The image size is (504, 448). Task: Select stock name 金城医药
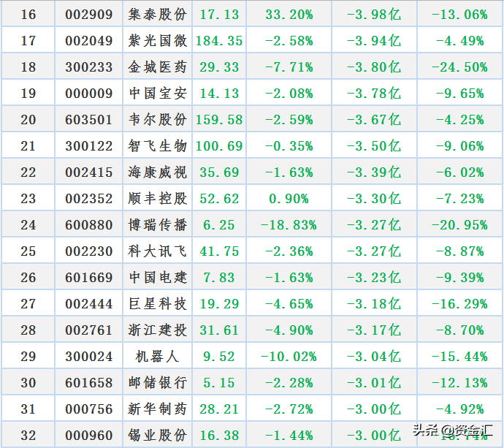point(157,67)
